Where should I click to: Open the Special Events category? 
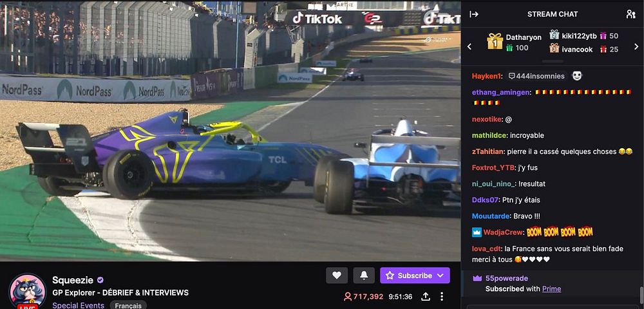(78, 305)
